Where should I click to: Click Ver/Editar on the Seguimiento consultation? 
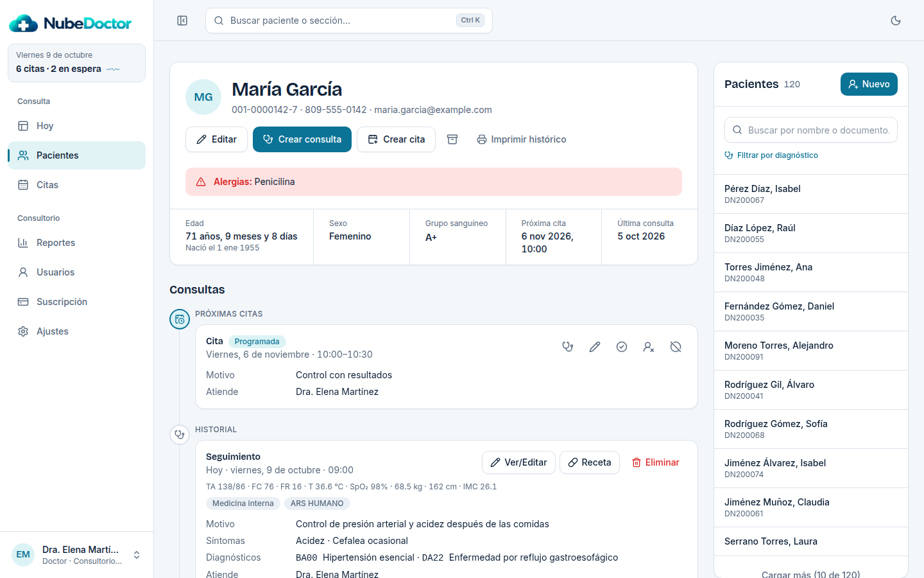click(x=518, y=462)
